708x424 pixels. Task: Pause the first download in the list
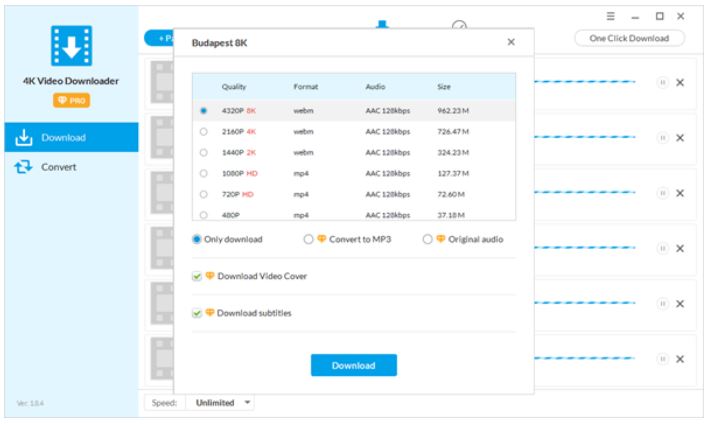662,83
